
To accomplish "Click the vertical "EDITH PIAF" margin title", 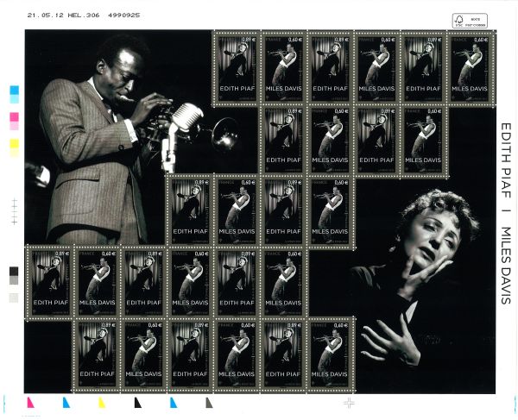I will [x=506, y=161].
